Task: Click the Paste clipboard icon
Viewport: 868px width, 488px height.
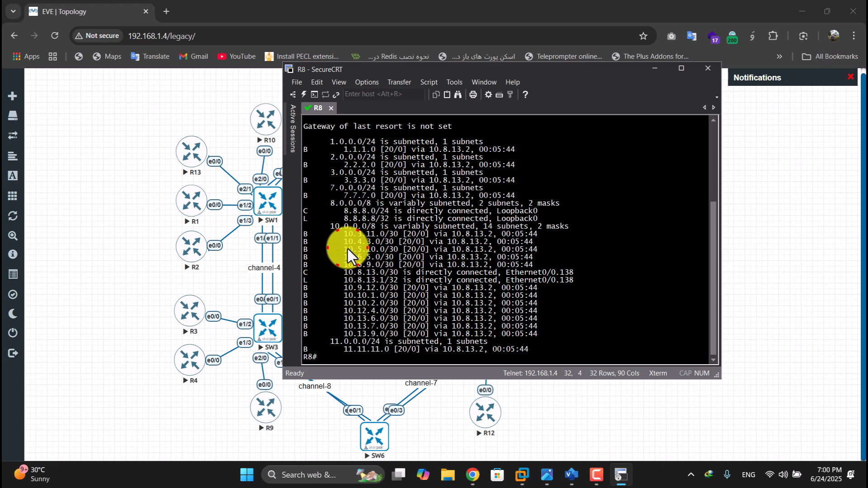Action: point(447,94)
